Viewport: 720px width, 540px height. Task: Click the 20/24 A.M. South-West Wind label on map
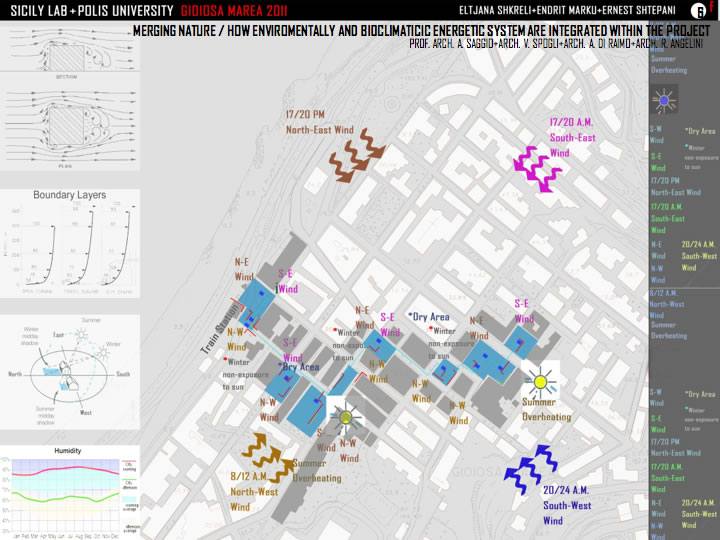(567, 506)
